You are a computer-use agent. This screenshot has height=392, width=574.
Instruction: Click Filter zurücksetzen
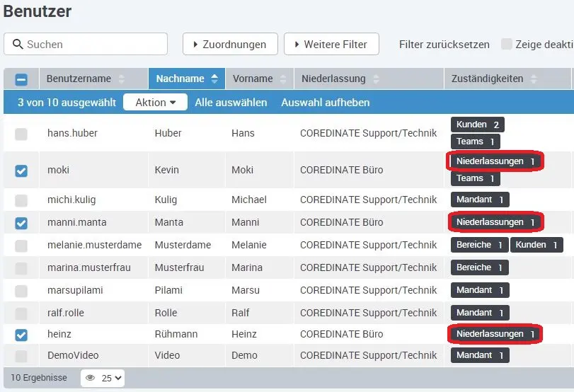[444, 44]
